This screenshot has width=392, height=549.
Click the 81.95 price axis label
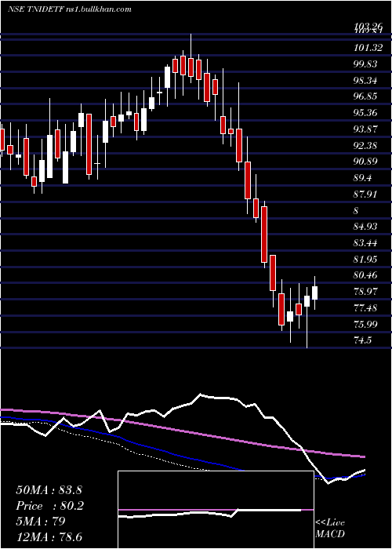point(365,259)
